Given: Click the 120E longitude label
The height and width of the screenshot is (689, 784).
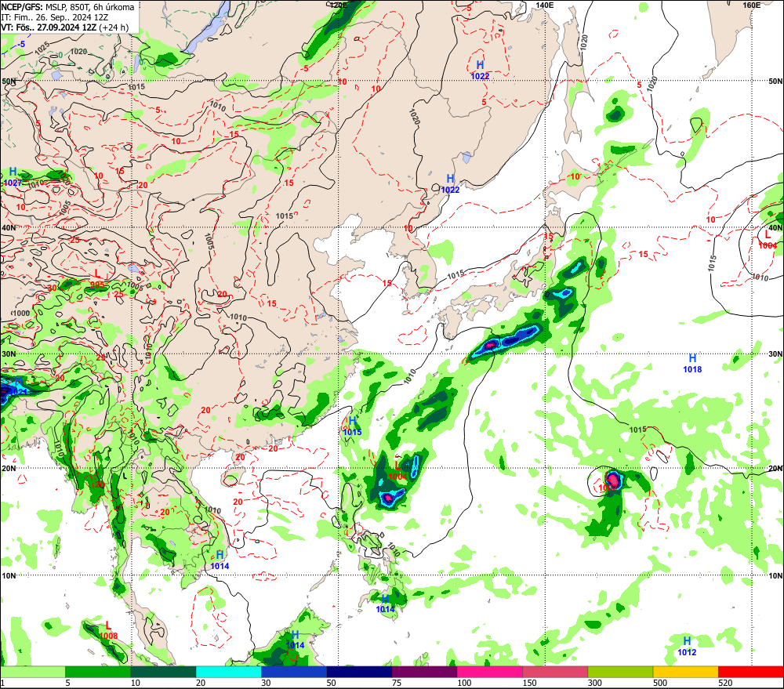Looking at the screenshot, I should [x=339, y=5].
